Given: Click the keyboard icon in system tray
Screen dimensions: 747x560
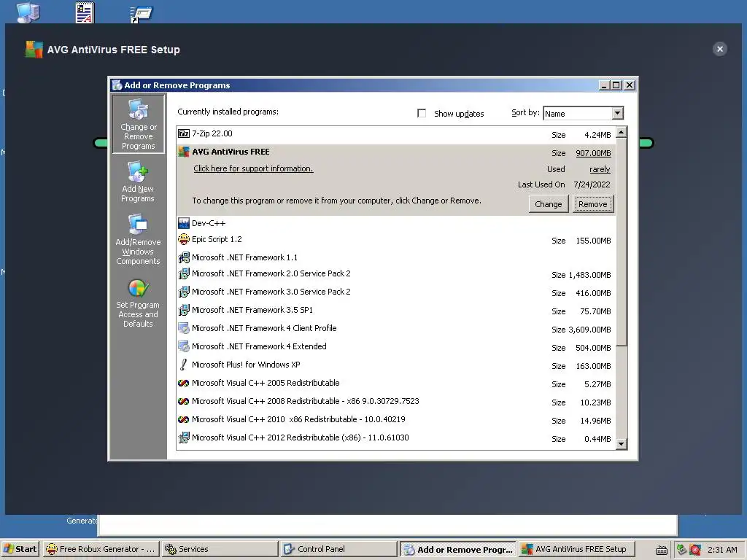Looking at the screenshot, I should click(661, 550).
